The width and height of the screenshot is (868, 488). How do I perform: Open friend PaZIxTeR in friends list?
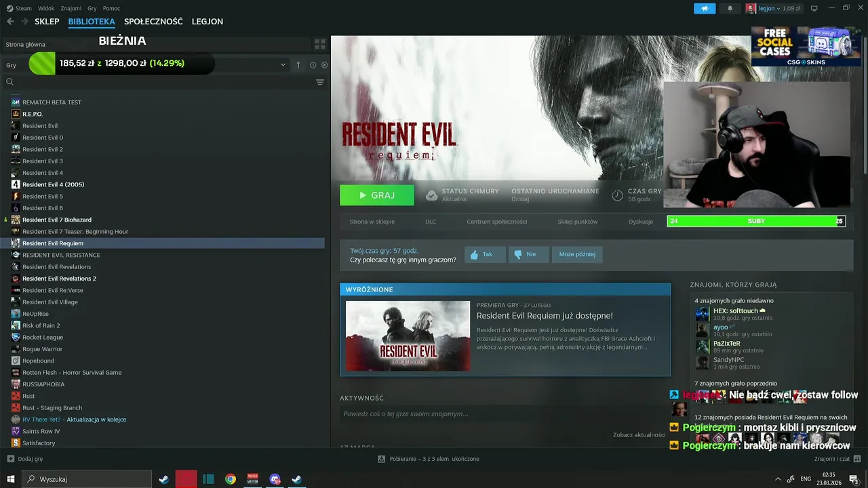coord(726,344)
